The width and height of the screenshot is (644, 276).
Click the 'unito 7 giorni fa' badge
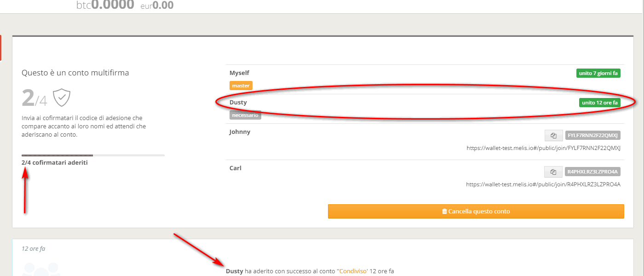coord(598,73)
